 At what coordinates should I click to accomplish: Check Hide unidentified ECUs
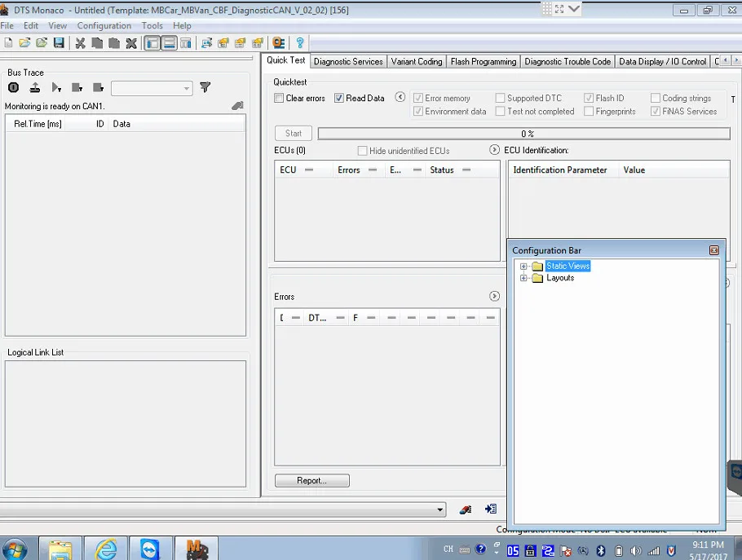pyautogui.click(x=363, y=151)
